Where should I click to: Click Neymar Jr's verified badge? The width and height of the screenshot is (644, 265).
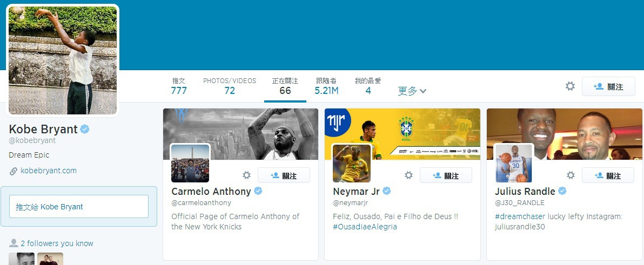pos(387,191)
